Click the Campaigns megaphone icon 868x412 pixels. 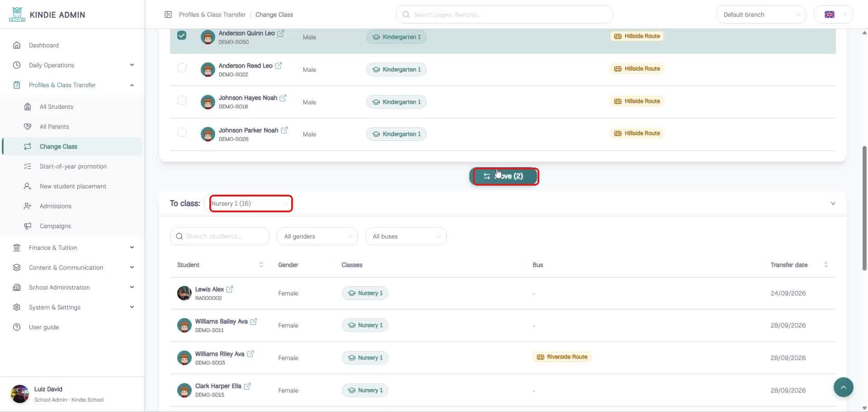click(x=28, y=226)
